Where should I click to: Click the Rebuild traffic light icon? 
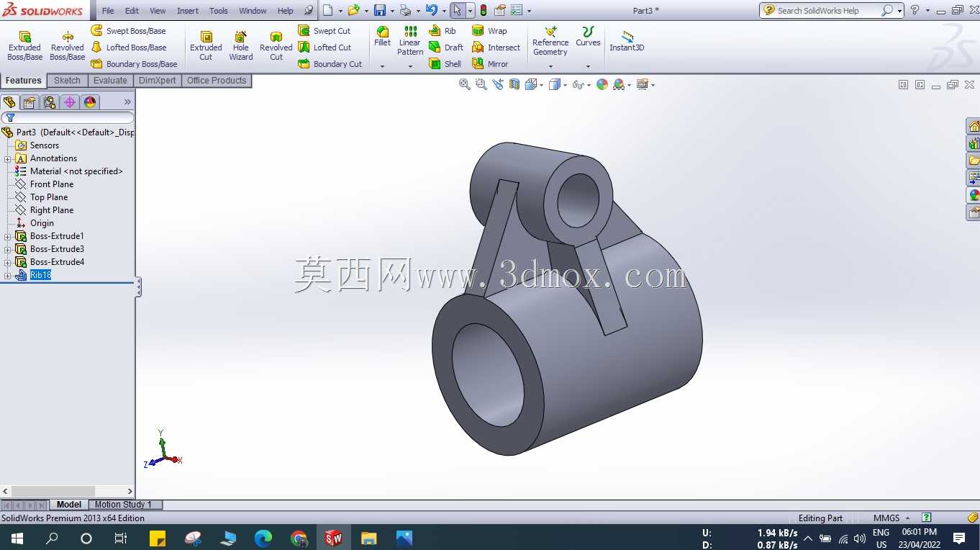[484, 10]
